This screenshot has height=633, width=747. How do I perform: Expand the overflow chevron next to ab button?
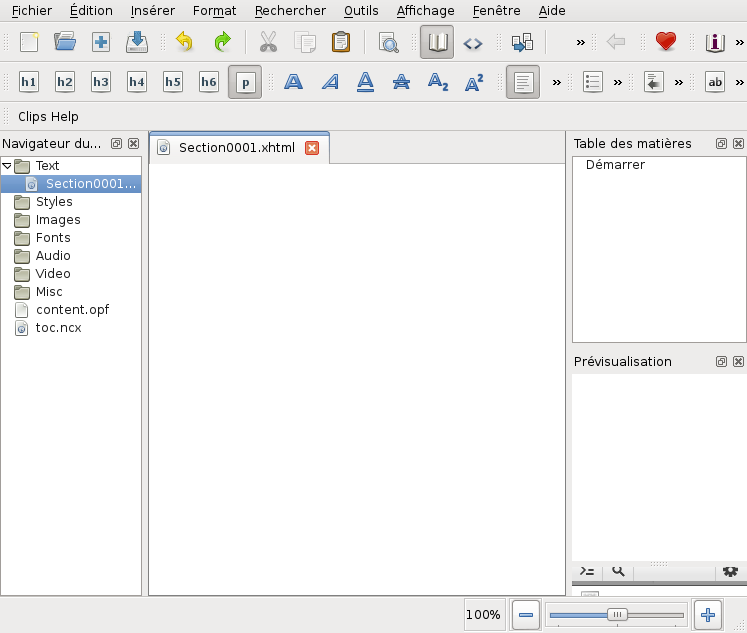(x=739, y=82)
